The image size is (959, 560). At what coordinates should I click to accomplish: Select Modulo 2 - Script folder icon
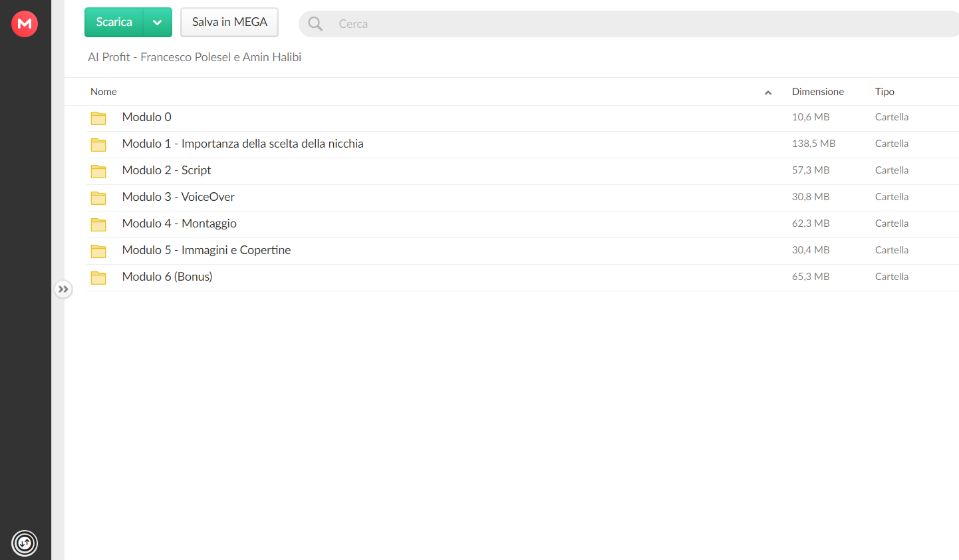[98, 172]
